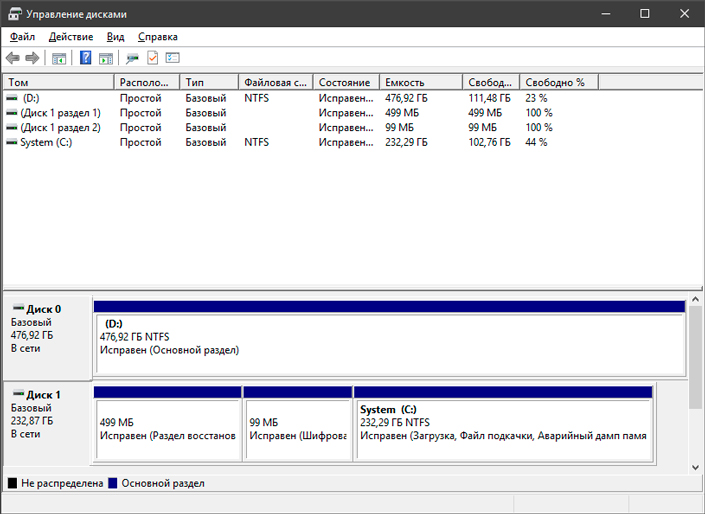This screenshot has height=514, width=705.
Task: Minimize the Disk Management window
Action: pyautogui.click(x=606, y=13)
